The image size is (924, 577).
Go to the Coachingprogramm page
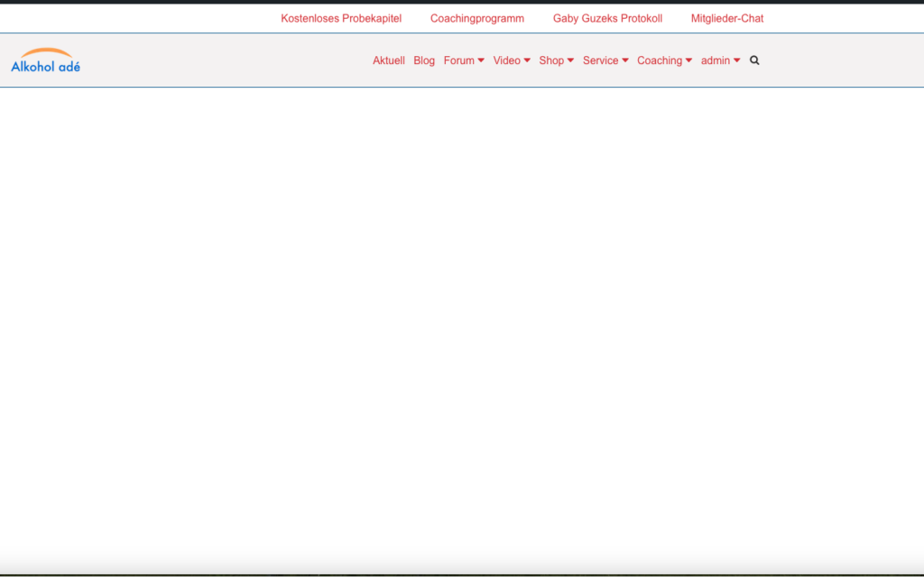tap(476, 18)
